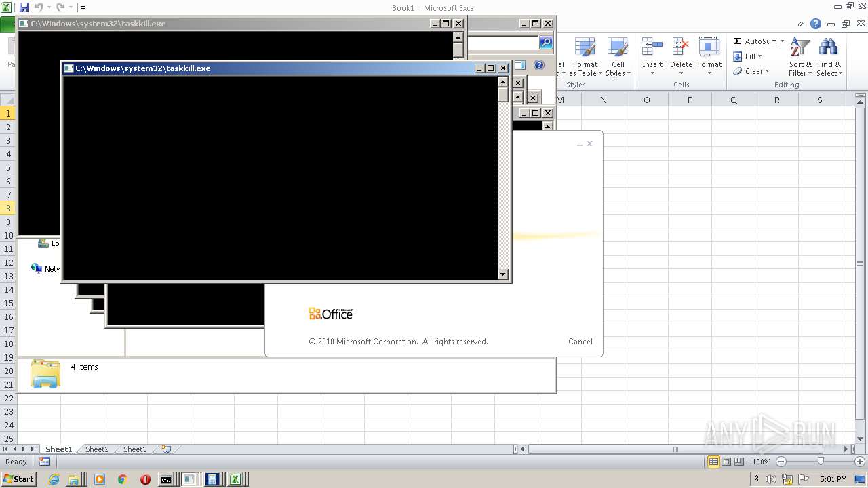Click the volume speaker tray icon
This screenshot has width=868, height=488.
pyautogui.click(x=771, y=479)
